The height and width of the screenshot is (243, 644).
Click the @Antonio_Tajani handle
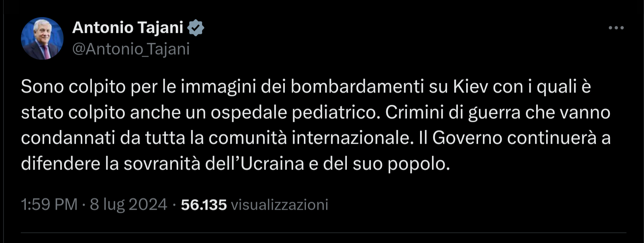131,49
